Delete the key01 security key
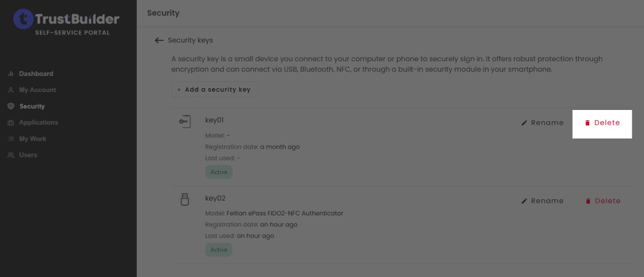This screenshot has width=644, height=277. point(602,123)
